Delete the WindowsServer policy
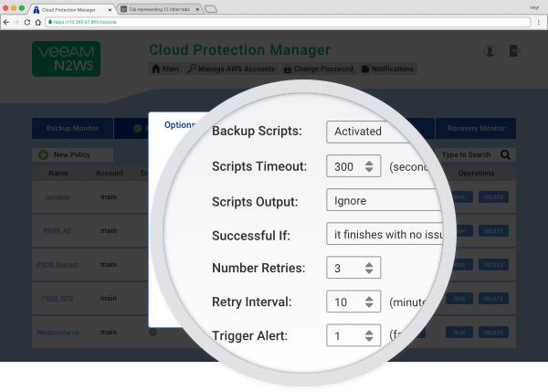This screenshot has height=392, width=548. tap(493, 333)
